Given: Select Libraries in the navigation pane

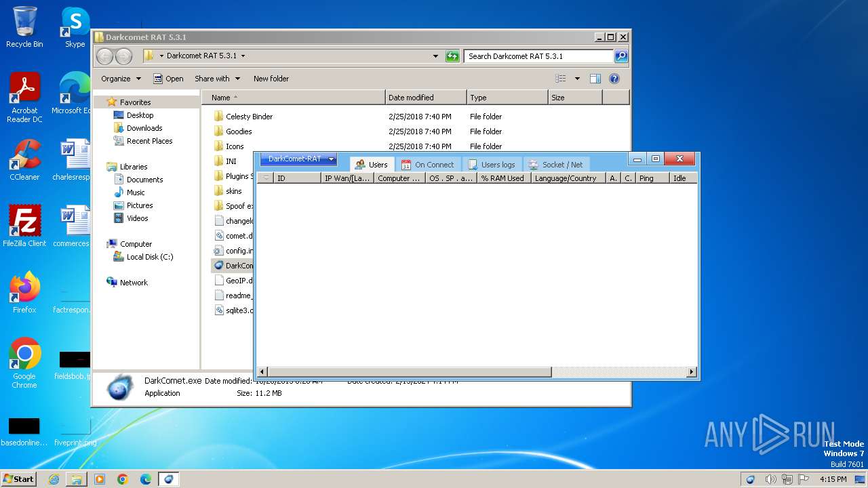Looking at the screenshot, I should coord(127,167).
